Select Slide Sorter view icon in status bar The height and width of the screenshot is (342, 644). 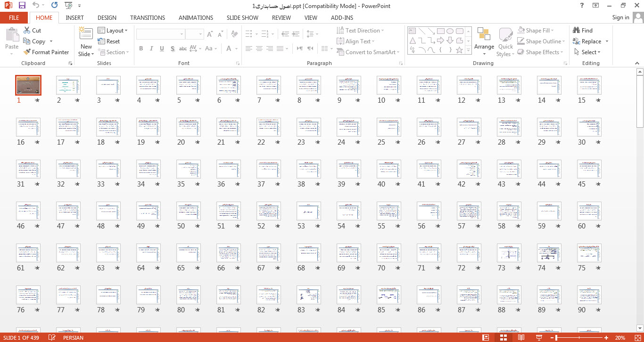504,337
